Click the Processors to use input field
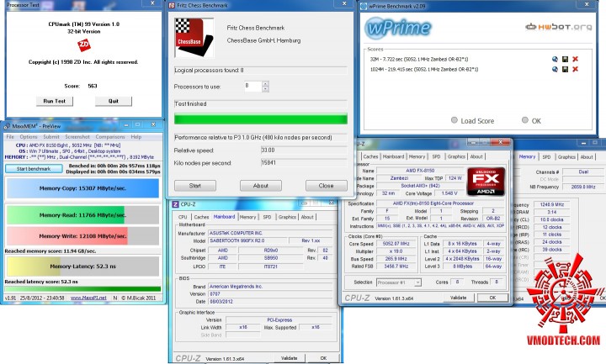 pyautogui.click(x=253, y=87)
